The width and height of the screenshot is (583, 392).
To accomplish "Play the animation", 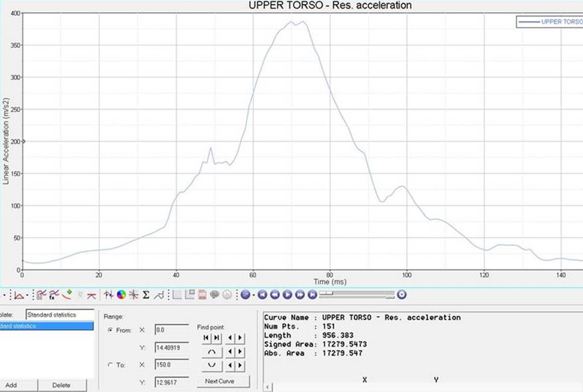I will [x=287, y=295].
